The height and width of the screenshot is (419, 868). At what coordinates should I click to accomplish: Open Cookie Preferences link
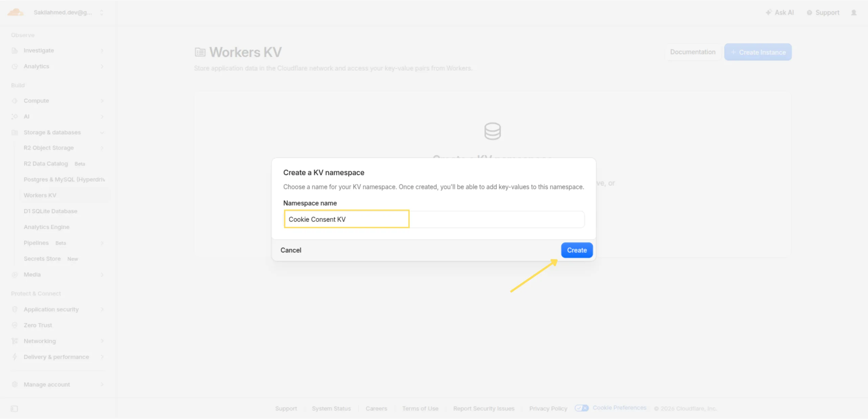pos(619,408)
